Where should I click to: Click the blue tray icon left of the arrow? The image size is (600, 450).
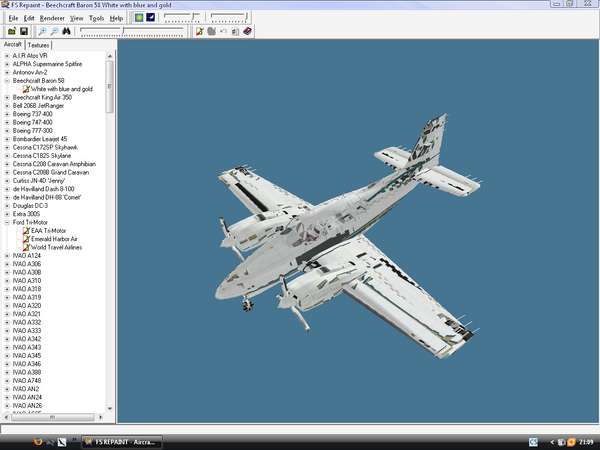tap(533, 442)
